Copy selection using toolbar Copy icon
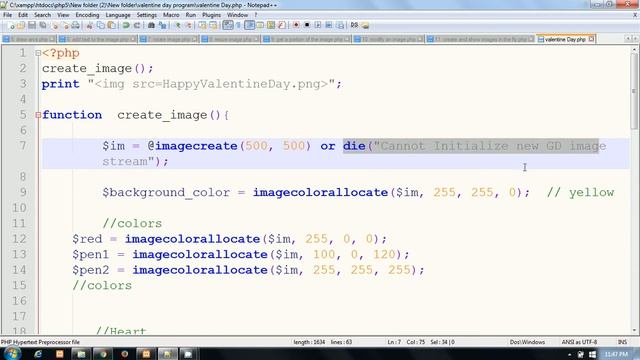The height and width of the screenshot is (360, 640). (100, 25)
